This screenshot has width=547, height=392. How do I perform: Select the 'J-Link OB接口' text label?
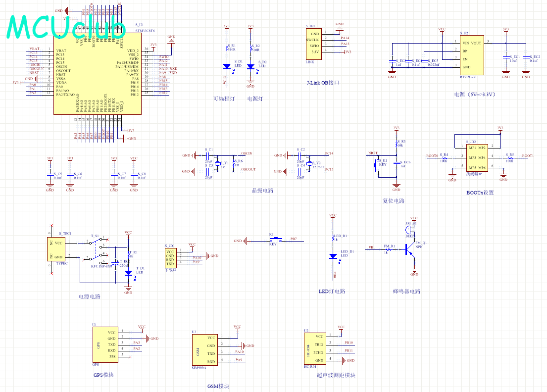pyautogui.click(x=324, y=83)
